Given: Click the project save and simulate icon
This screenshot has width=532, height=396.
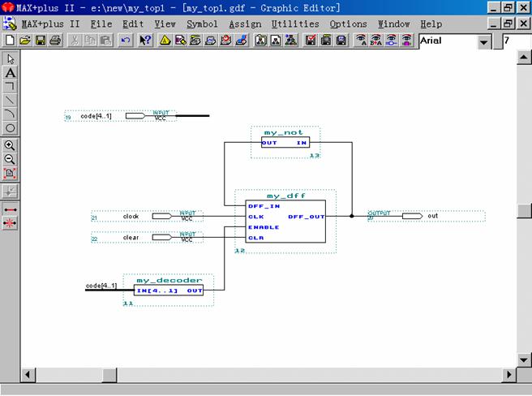Looking at the screenshot, I should [x=341, y=41].
